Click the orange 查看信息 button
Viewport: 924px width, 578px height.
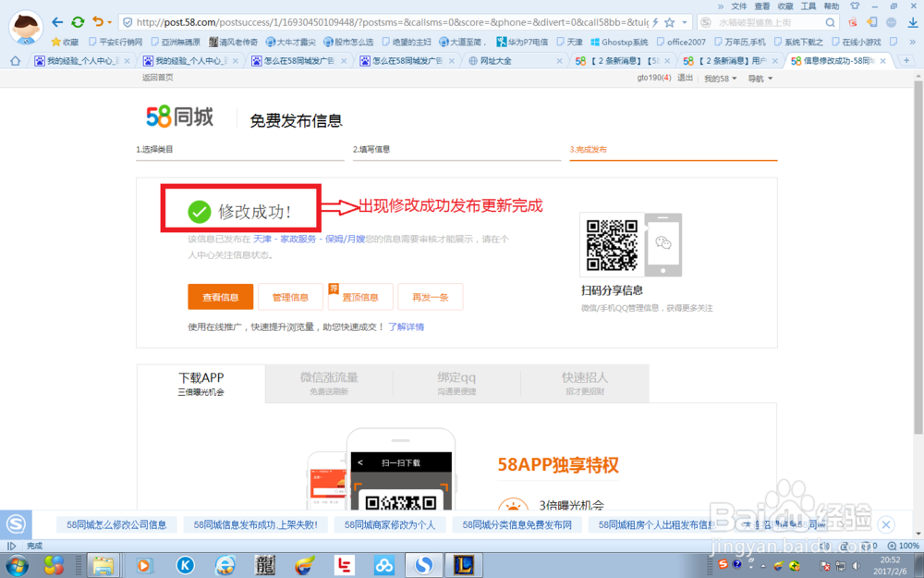(221, 297)
